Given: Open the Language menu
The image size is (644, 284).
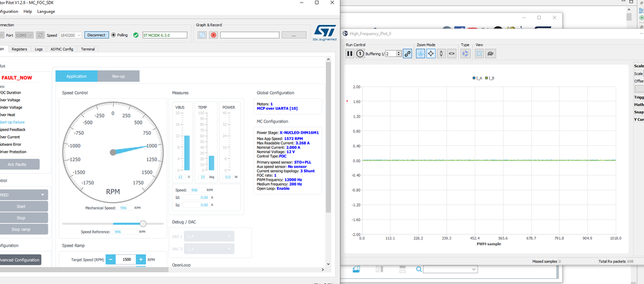Looking at the screenshot, I should (x=46, y=12).
